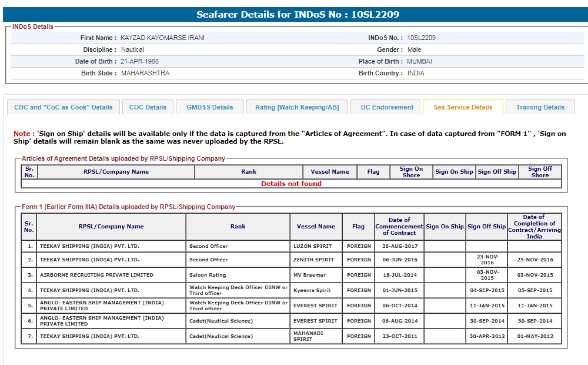588x365 pixels.
Task: Click the Kyeema Spirit vessel cell
Action: click(312, 290)
